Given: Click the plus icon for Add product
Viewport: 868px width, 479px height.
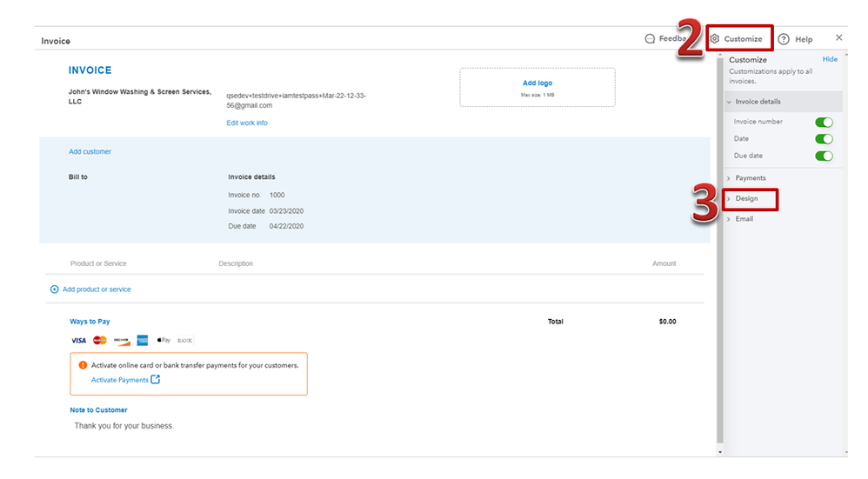Looking at the screenshot, I should [x=55, y=289].
